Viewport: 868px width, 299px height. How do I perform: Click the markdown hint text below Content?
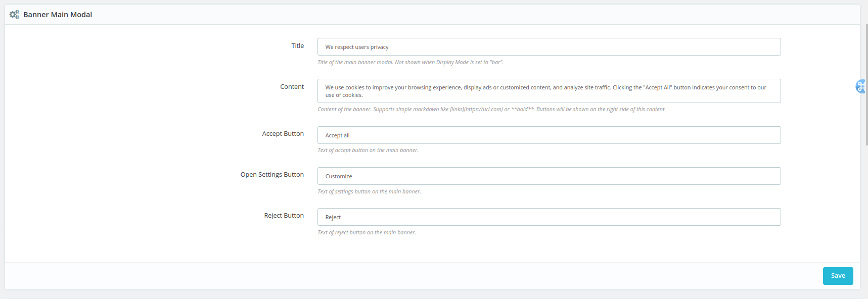tap(491, 110)
